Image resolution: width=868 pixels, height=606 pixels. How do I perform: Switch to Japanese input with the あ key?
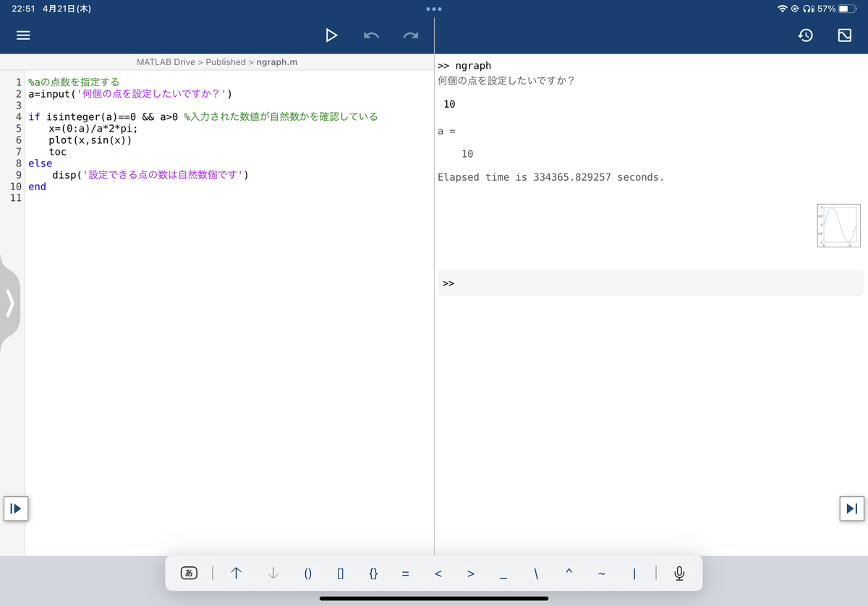tap(187, 573)
